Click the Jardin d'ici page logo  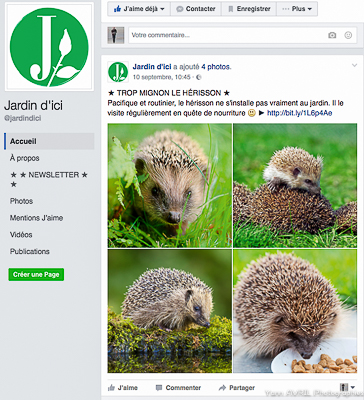tap(49, 47)
